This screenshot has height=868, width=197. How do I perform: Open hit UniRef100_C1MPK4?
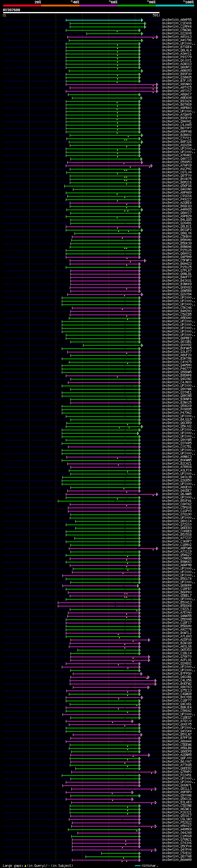[x=177, y=26]
